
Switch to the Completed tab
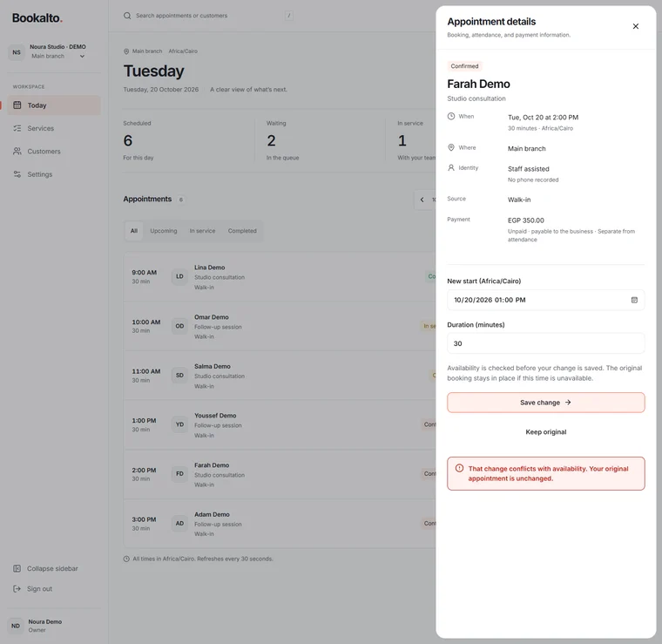click(x=242, y=231)
